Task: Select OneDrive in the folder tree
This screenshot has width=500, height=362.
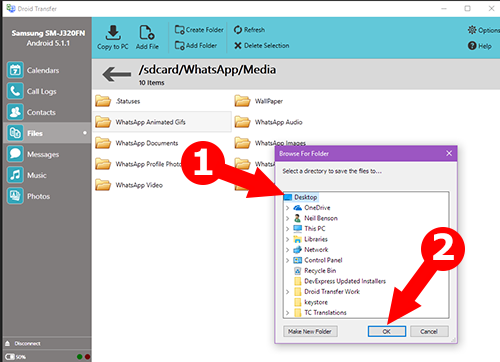Action: 312,208
